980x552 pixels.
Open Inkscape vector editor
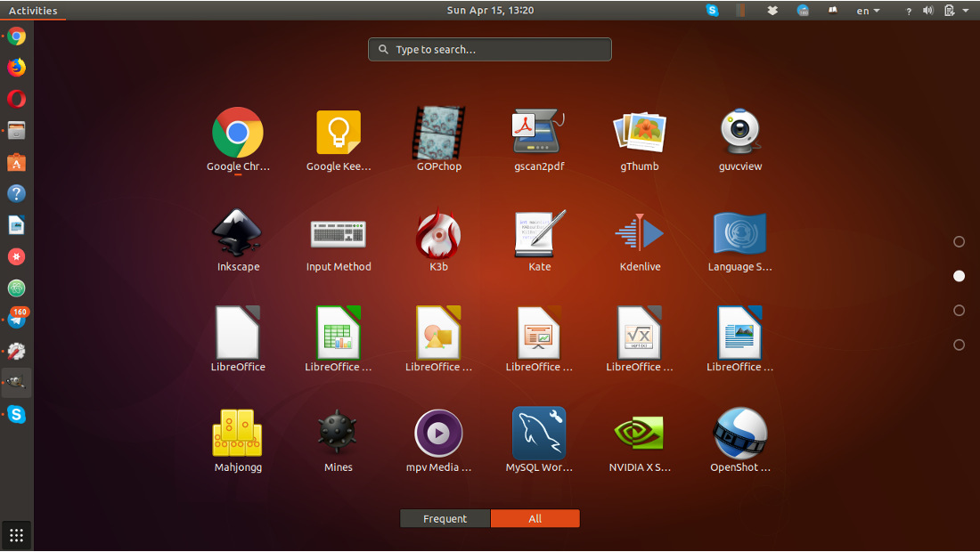click(x=238, y=233)
